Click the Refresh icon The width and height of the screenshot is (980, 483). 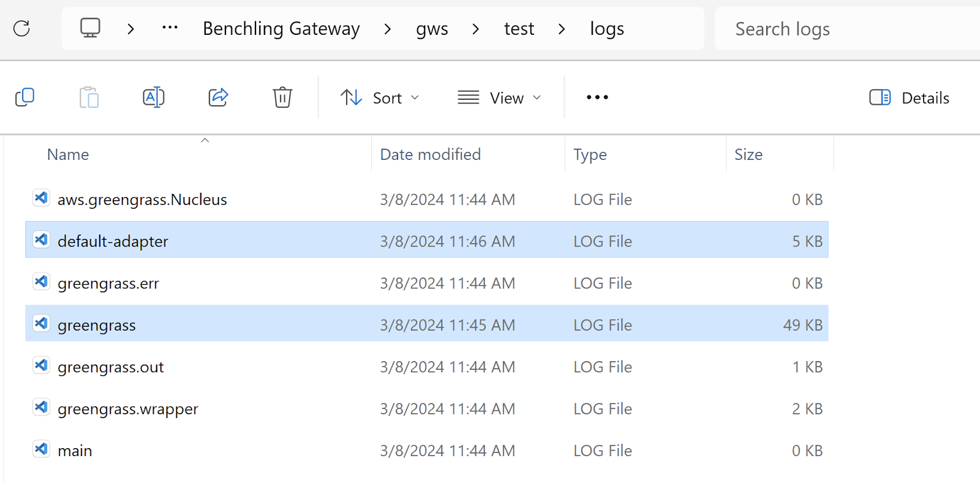tap(22, 28)
